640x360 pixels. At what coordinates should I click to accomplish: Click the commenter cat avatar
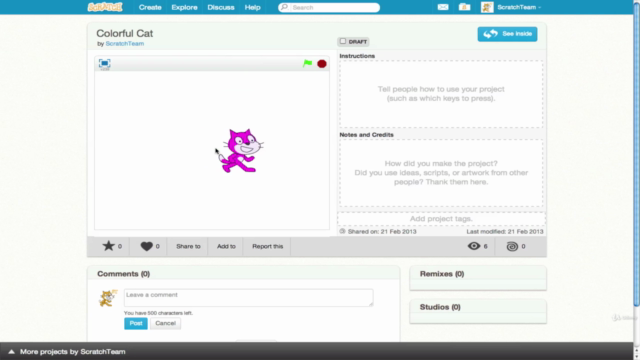click(x=108, y=298)
